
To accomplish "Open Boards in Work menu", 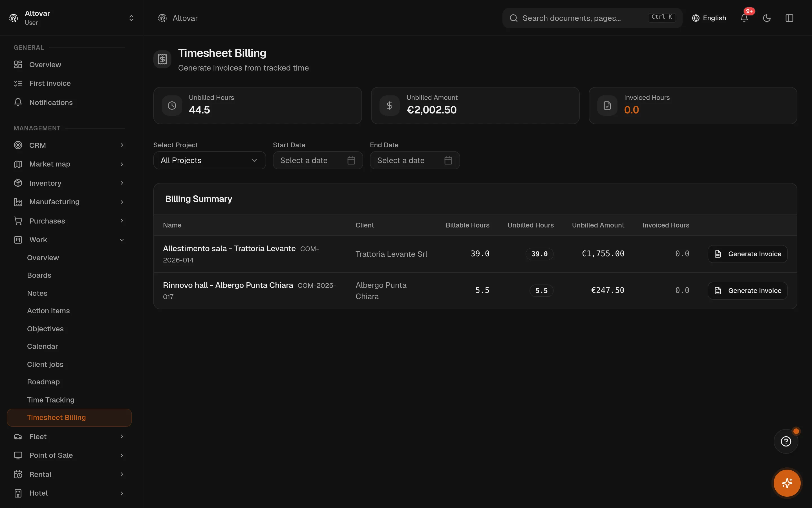I will point(69,275).
